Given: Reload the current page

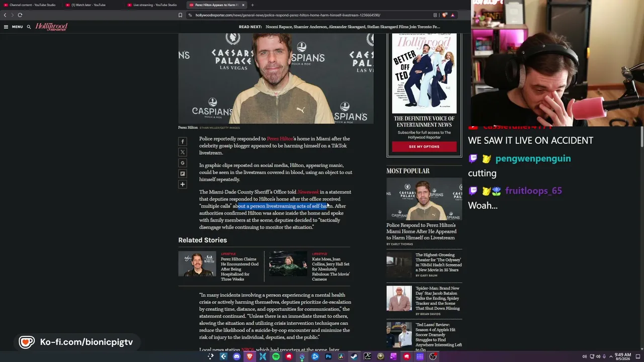Looking at the screenshot, I should coord(20,15).
